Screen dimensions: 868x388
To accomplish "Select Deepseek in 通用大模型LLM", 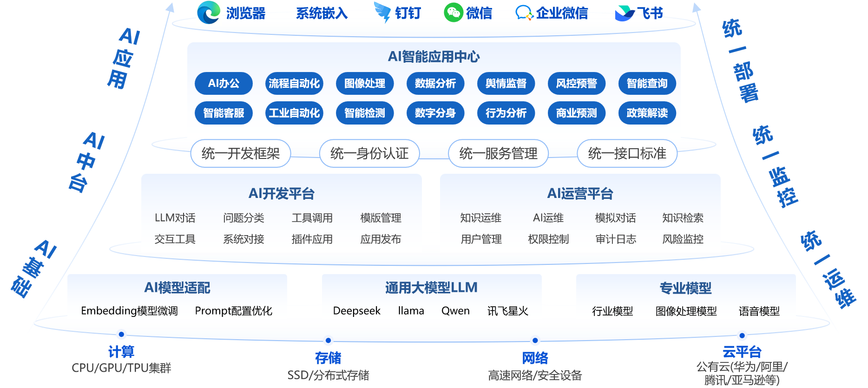I will 356,311.
